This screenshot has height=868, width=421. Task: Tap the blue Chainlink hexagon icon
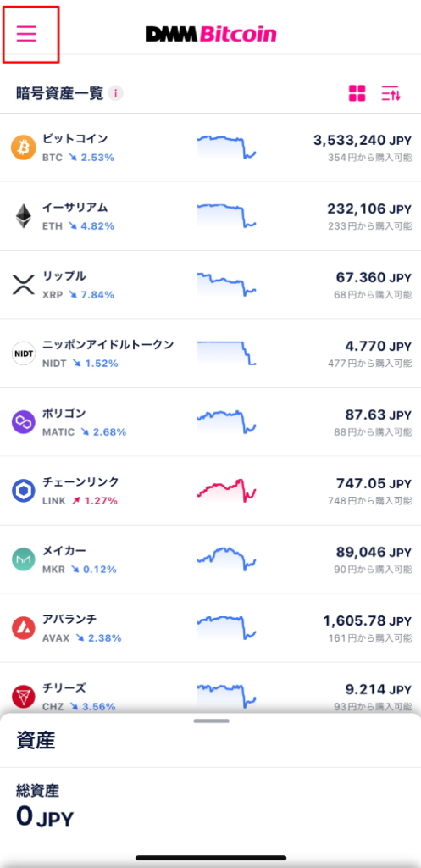tap(23, 491)
